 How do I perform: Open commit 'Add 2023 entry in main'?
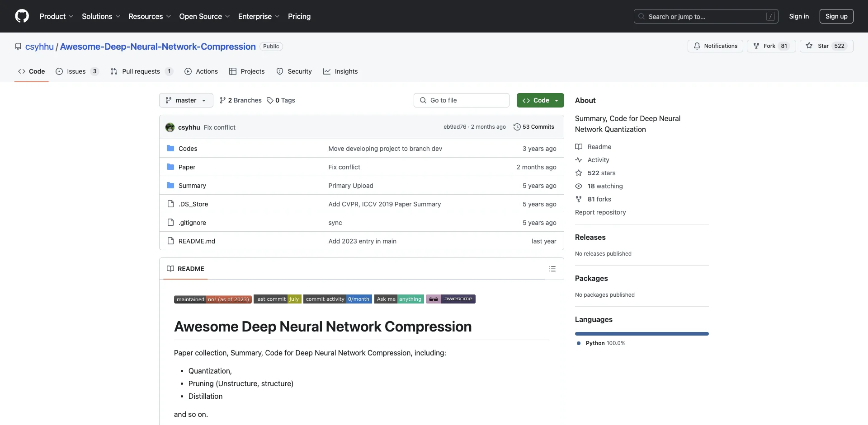[363, 241]
